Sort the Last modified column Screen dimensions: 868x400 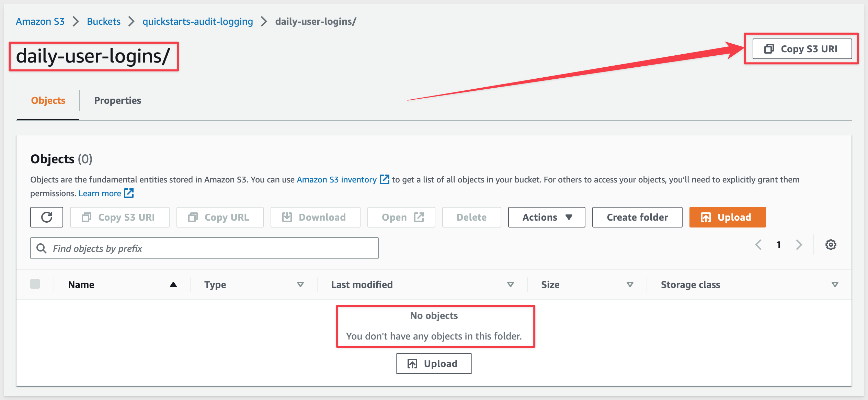tap(511, 285)
